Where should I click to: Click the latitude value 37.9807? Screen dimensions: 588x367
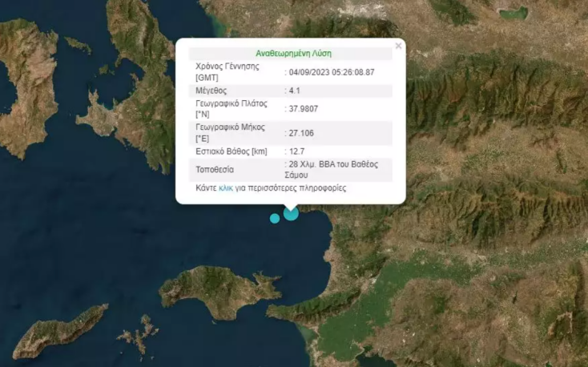[304, 109]
